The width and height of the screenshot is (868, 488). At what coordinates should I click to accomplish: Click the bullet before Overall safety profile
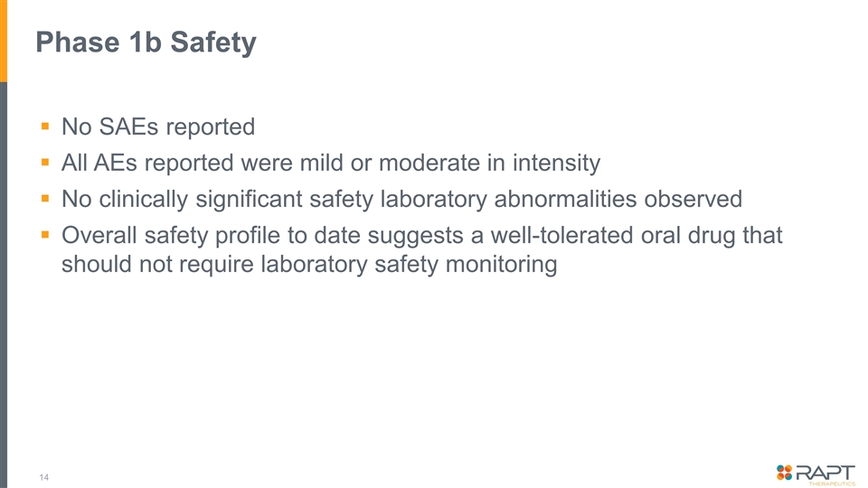coord(45,235)
